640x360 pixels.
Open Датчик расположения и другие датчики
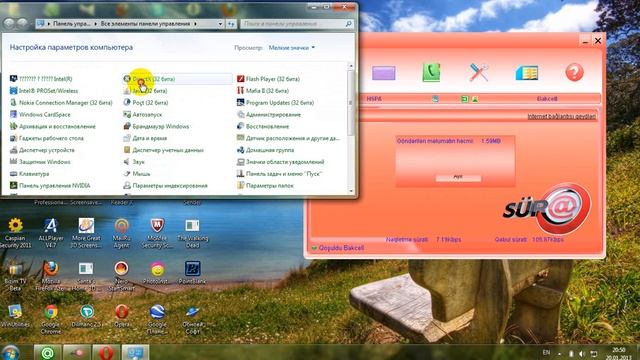[288, 138]
